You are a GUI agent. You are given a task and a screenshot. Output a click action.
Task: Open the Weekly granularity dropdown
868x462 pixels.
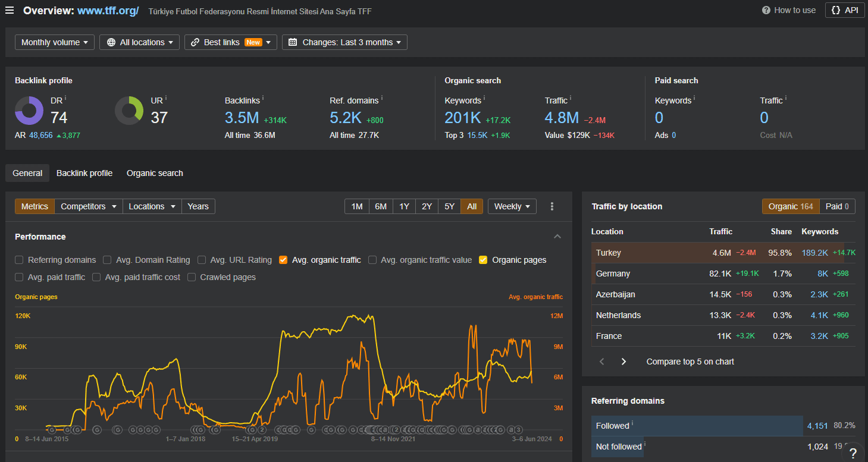click(x=512, y=206)
